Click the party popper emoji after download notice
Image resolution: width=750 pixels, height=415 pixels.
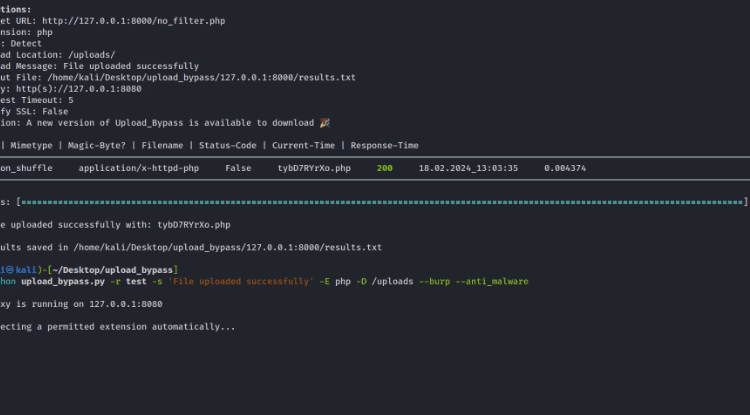pos(325,123)
